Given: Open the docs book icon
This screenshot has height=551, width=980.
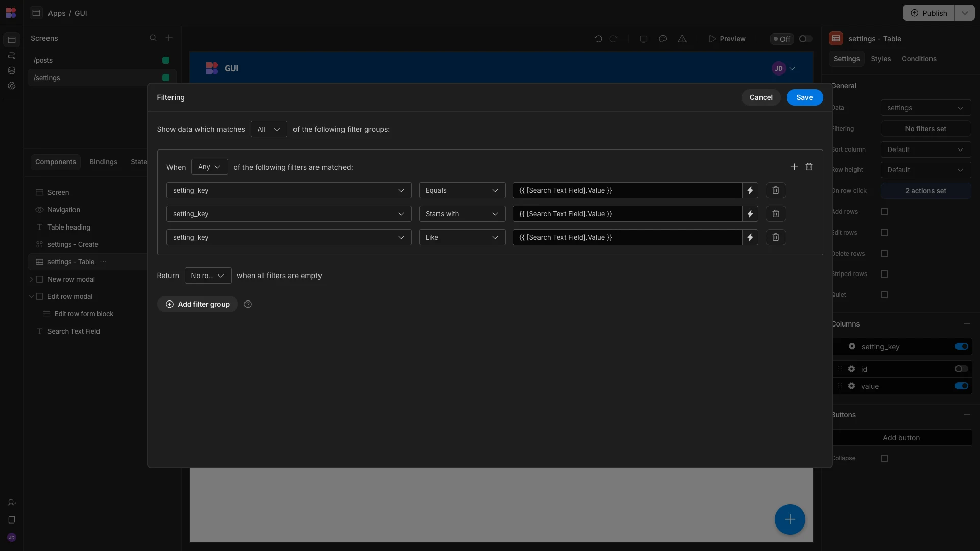Looking at the screenshot, I should (12, 520).
